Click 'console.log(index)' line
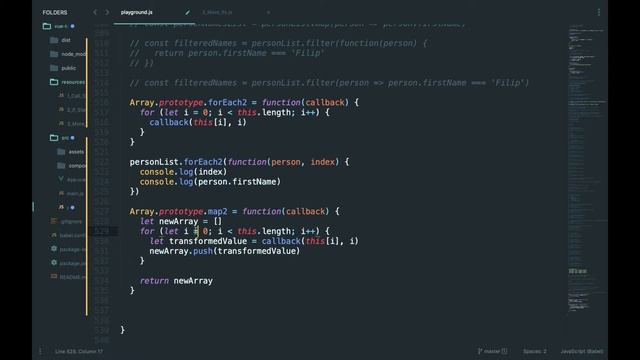This screenshot has width=640, height=360. pyautogui.click(x=183, y=172)
